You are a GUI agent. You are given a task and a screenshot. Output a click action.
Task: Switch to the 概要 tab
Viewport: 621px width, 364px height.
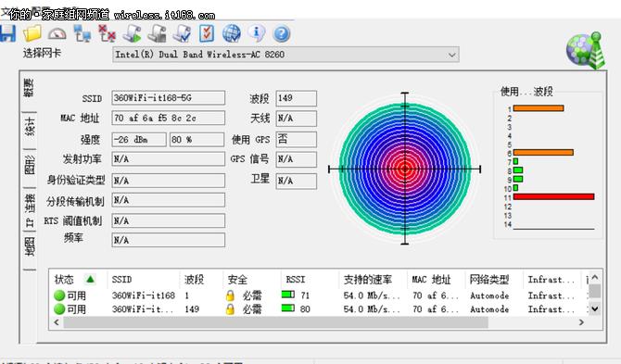(29, 88)
